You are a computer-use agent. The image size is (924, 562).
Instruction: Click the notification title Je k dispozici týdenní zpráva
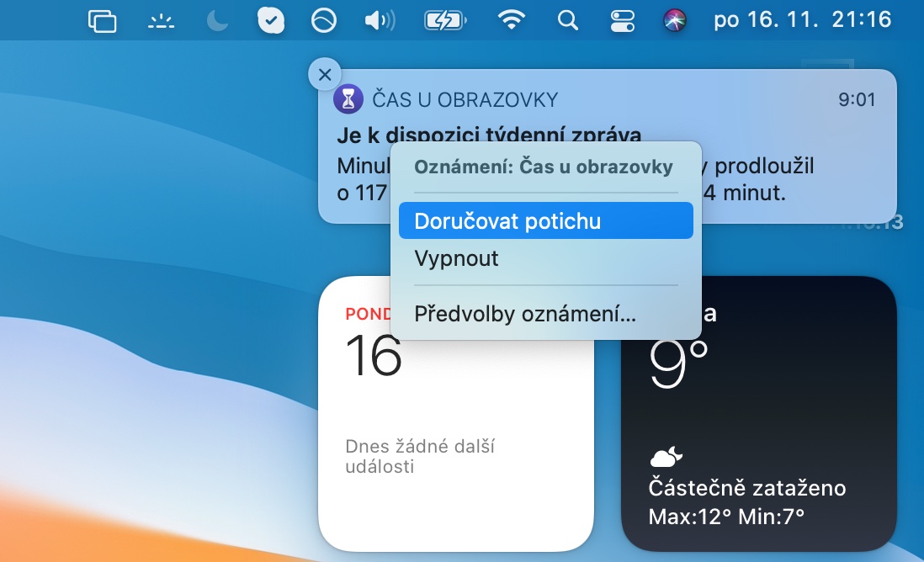[489, 135]
